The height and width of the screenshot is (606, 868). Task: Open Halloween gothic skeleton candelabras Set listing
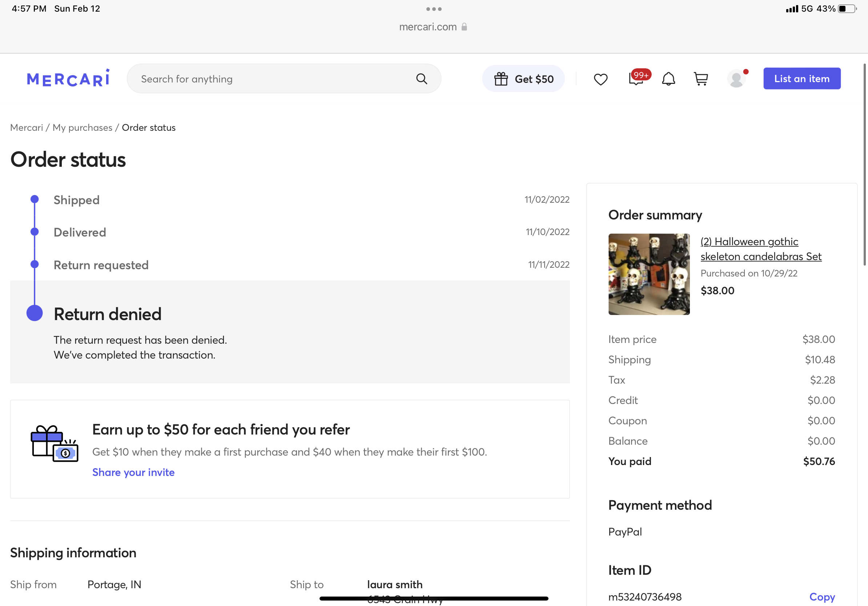click(x=761, y=249)
